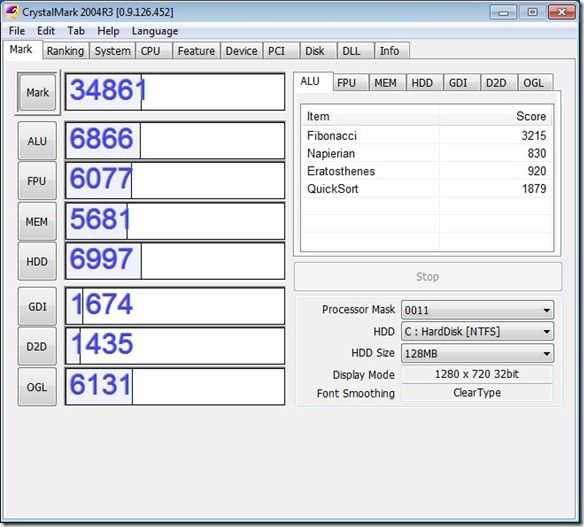Click the total Mark score 34861 bar
This screenshot has width=584, height=527.
(175, 92)
